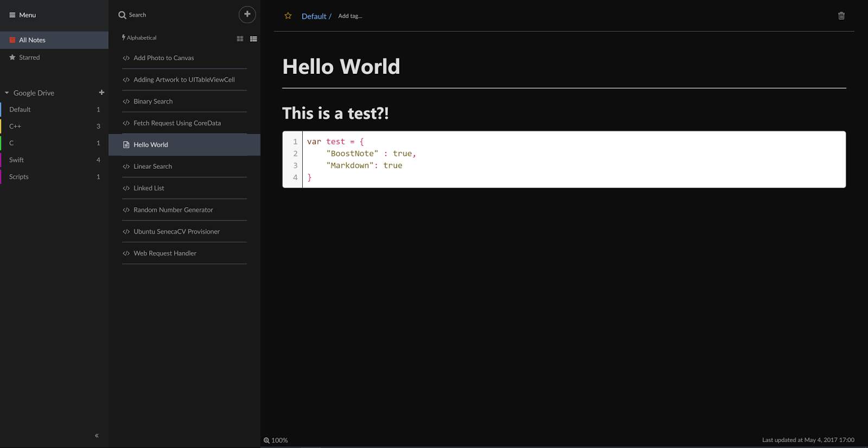868x448 pixels.
Task: Click the Add tag field
Action: [x=350, y=16]
